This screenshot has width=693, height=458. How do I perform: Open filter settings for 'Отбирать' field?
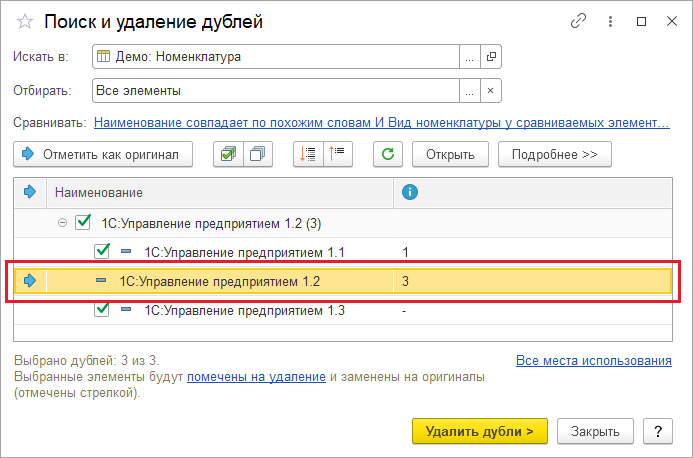470,91
